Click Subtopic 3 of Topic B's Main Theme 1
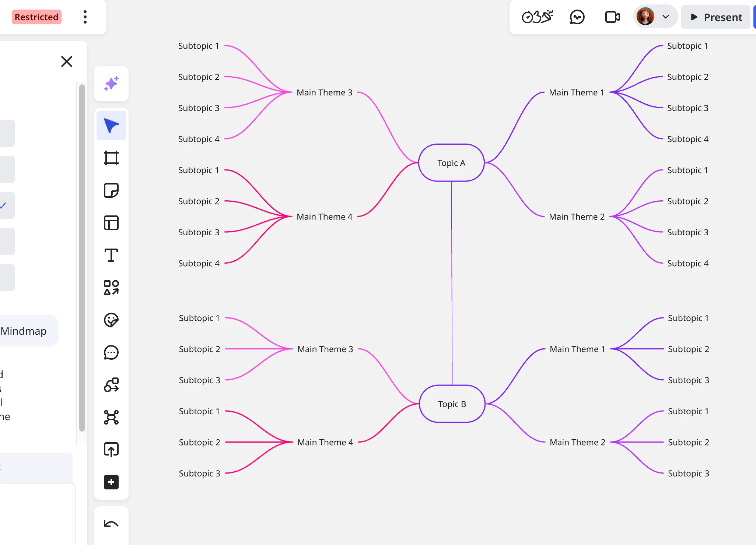756x545 pixels. [689, 380]
